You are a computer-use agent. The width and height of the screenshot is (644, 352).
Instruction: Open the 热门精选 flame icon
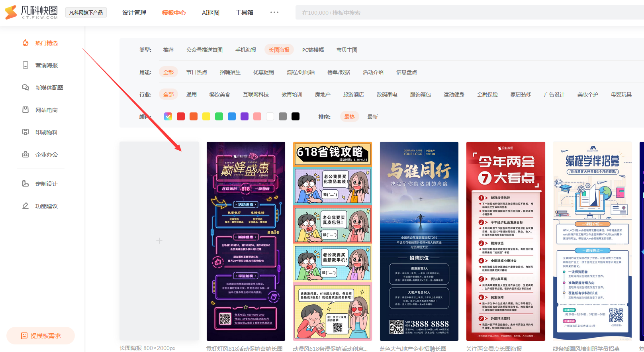[x=25, y=43]
